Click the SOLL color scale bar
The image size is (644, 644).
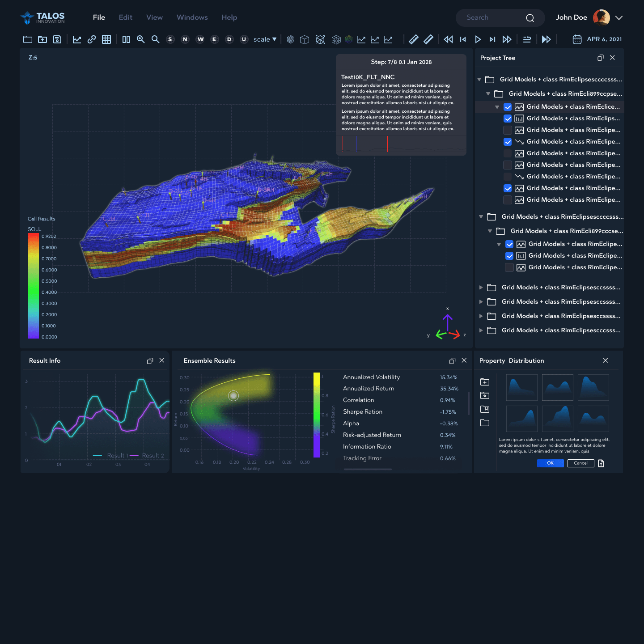34,286
